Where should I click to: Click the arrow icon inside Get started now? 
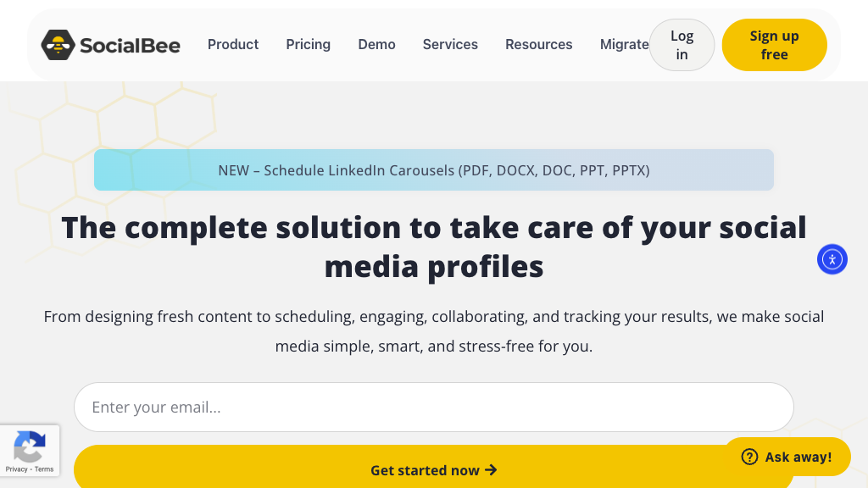coord(492,469)
